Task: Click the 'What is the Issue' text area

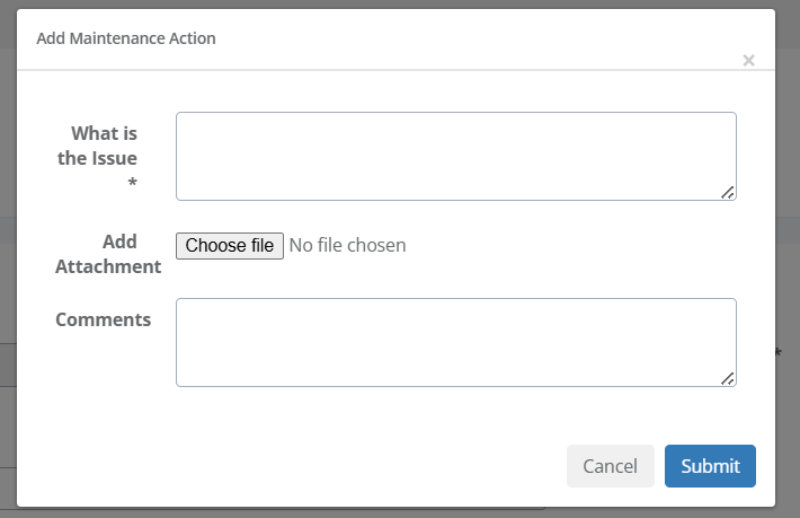Action: point(456,156)
